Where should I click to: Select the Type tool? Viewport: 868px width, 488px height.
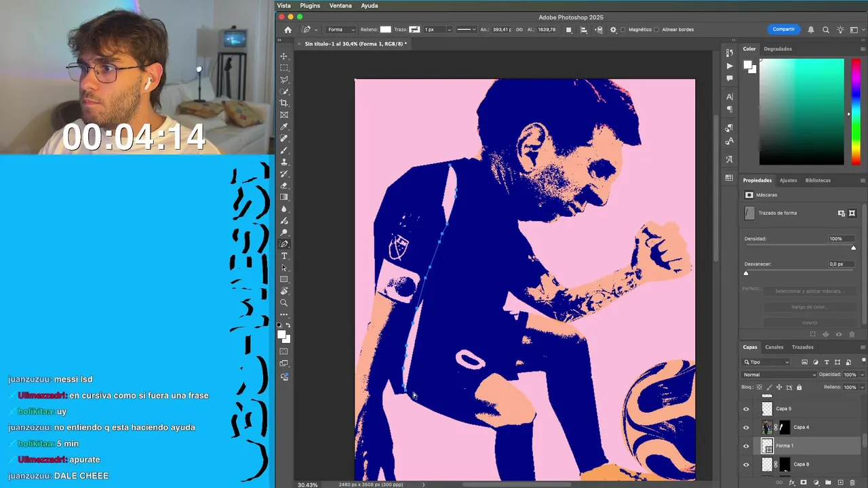[284, 256]
